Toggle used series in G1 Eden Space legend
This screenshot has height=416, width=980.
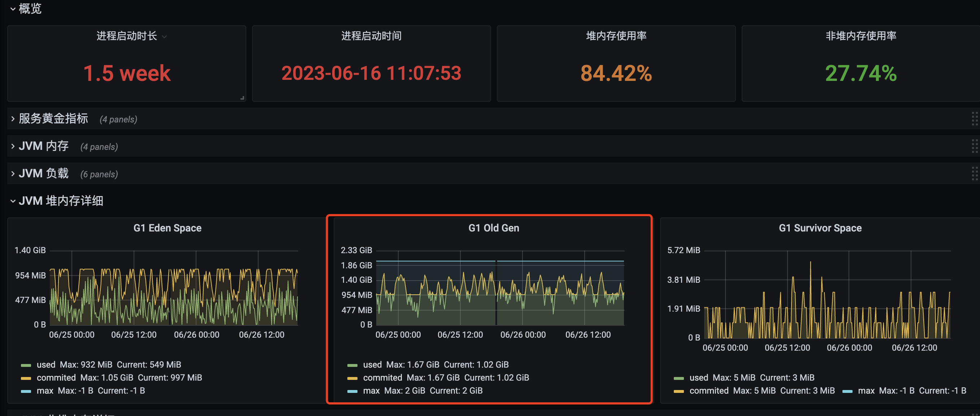(46, 365)
